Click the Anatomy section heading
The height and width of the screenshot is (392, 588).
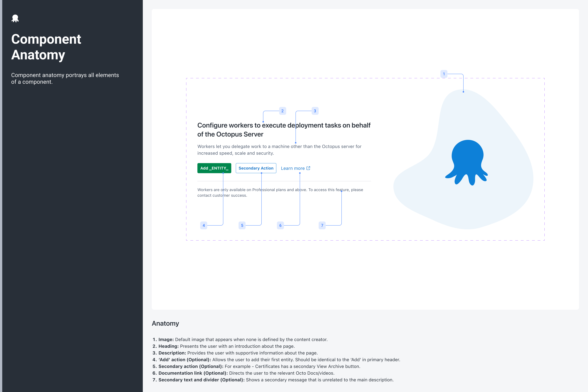[165, 324]
